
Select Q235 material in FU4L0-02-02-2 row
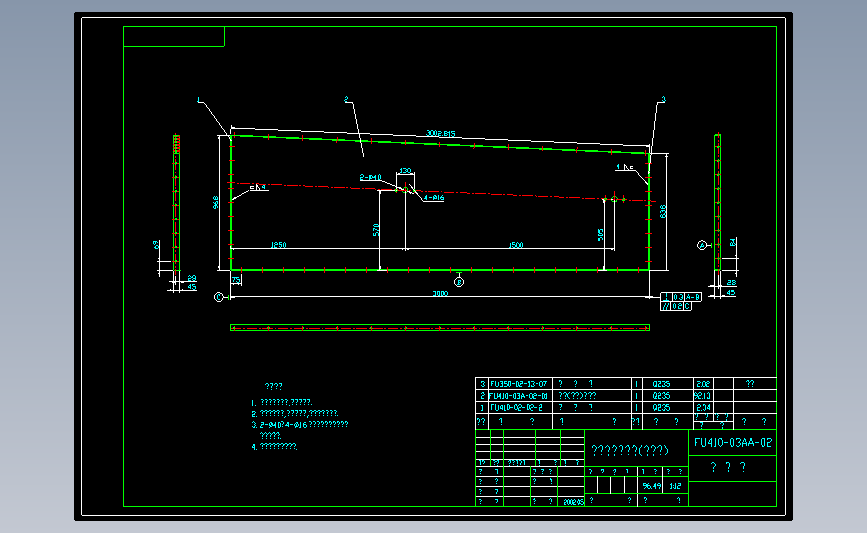click(x=661, y=407)
